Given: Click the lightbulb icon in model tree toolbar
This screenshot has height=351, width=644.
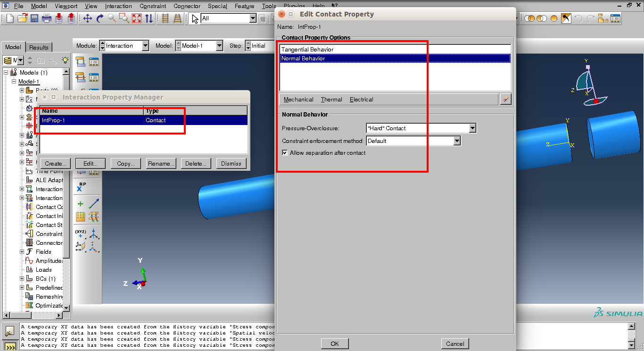Looking at the screenshot, I should 65,60.
